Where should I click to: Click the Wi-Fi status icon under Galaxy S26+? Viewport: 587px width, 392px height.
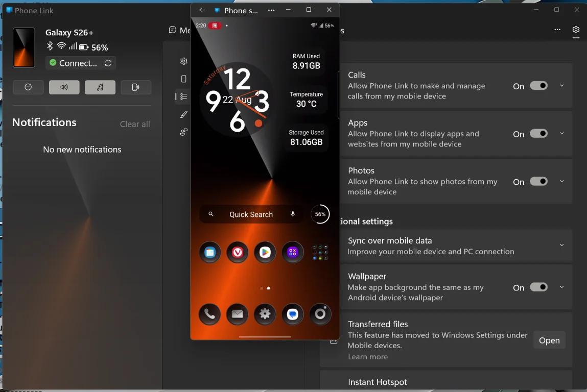coord(61,46)
